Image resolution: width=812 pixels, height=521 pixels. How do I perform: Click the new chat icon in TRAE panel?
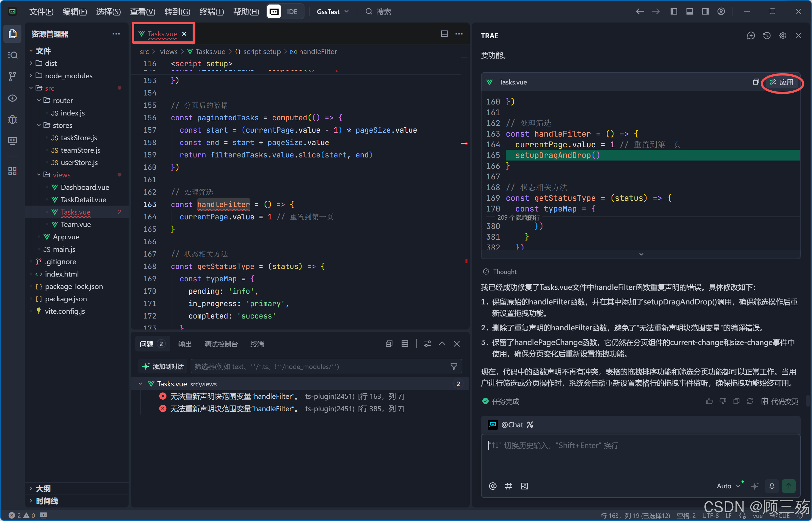click(751, 35)
